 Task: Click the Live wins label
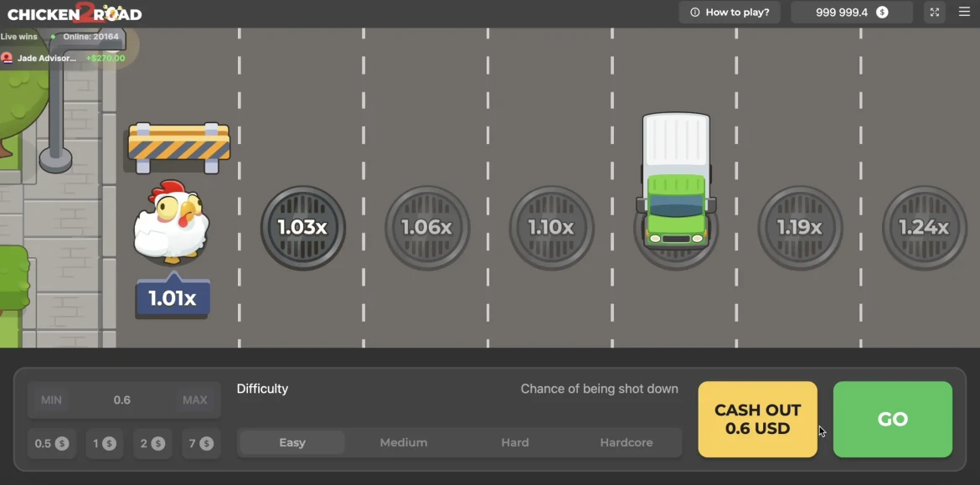(19, 37)
